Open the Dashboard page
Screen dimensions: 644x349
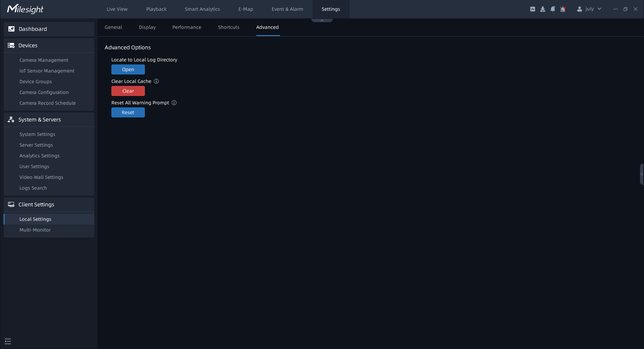coord(33,29)
